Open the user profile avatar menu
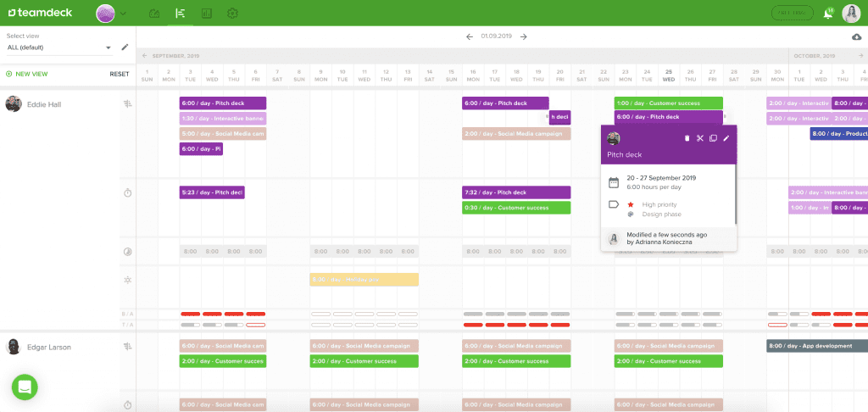 [850, 14]
